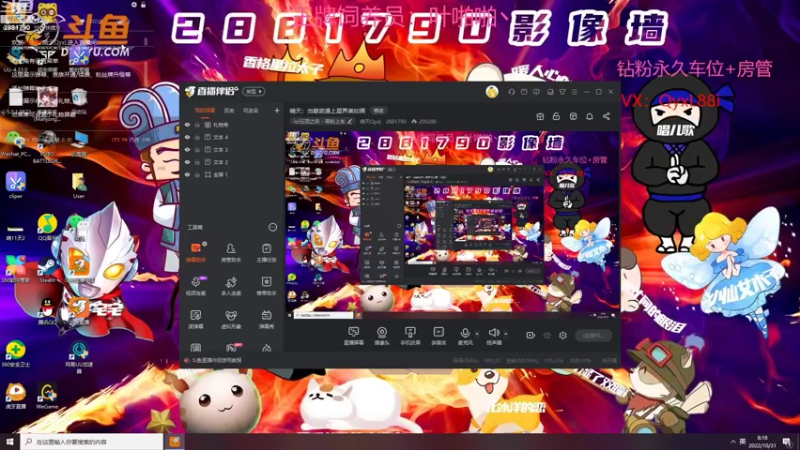Add a 手机投屏 phone mirroring source
Image resolution: width=800 pixels, height=450 pixels.
pos(410,336)
